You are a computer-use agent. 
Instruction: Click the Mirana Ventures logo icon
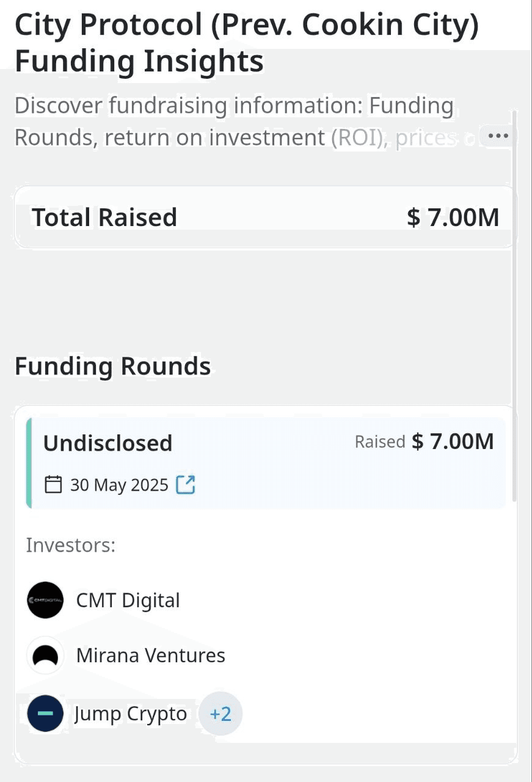[x=46, y=656]
